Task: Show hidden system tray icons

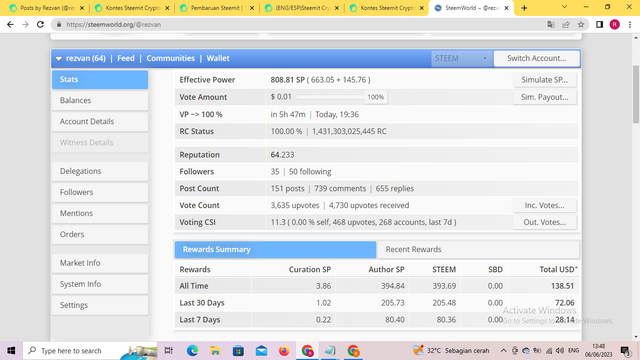Action: coord(504,351)
